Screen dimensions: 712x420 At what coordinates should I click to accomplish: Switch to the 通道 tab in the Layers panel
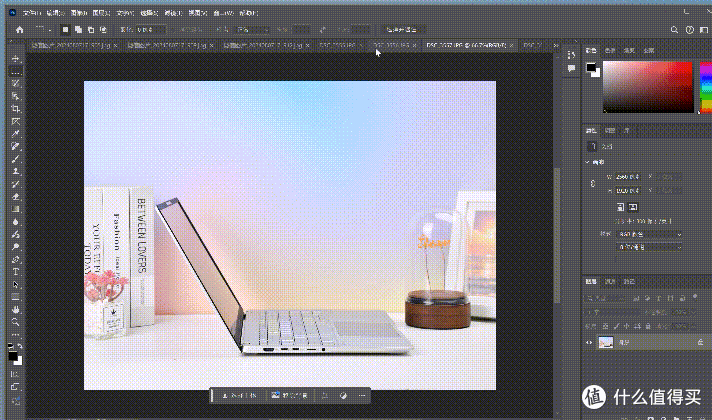610,282
